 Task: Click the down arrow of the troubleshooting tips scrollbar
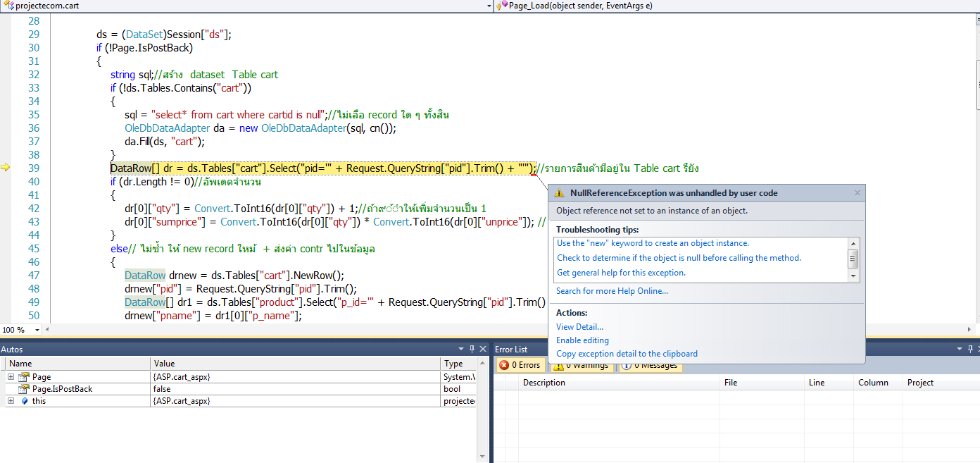[x=854, y=277]
